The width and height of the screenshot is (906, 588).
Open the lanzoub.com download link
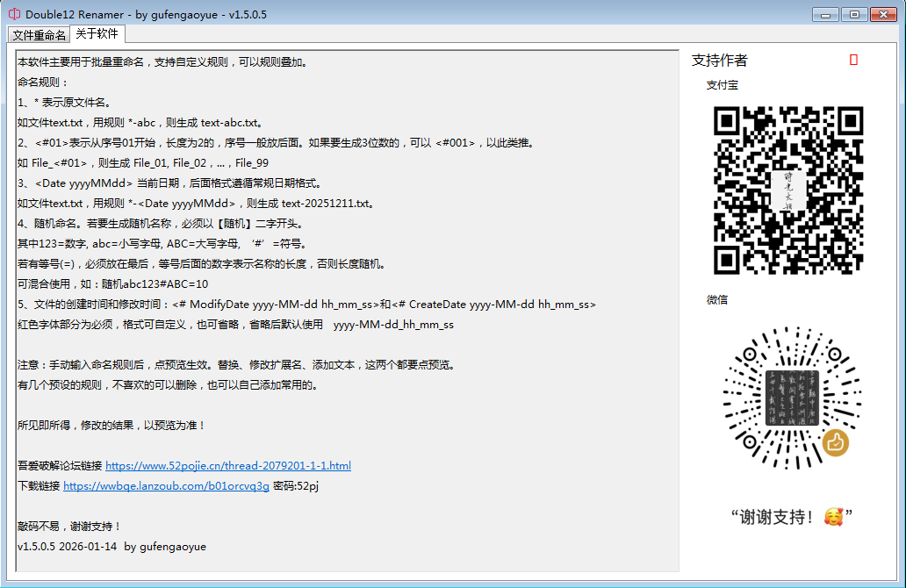click(166, 486)
